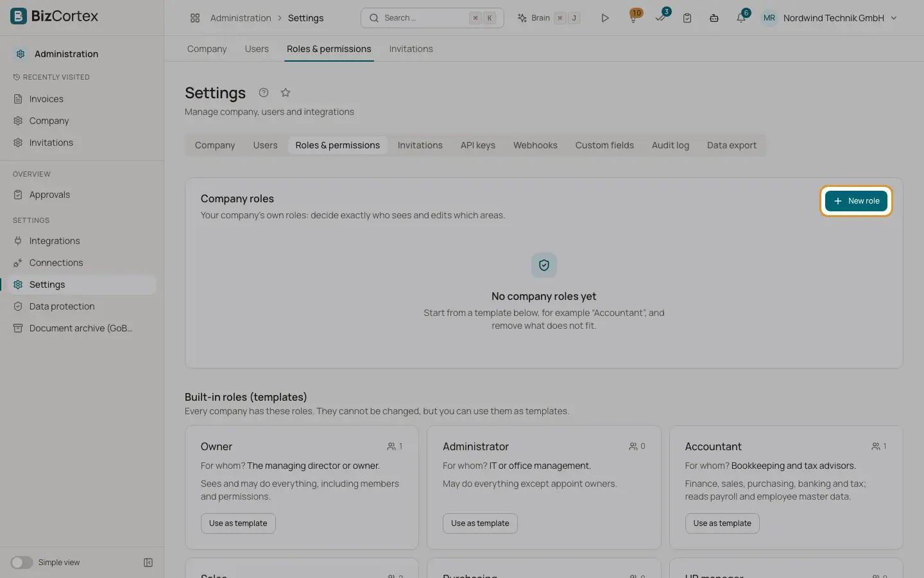The width and height of the screenshot is (924, 578).
Task: Focus the Search field in the header
Action: 432,18
